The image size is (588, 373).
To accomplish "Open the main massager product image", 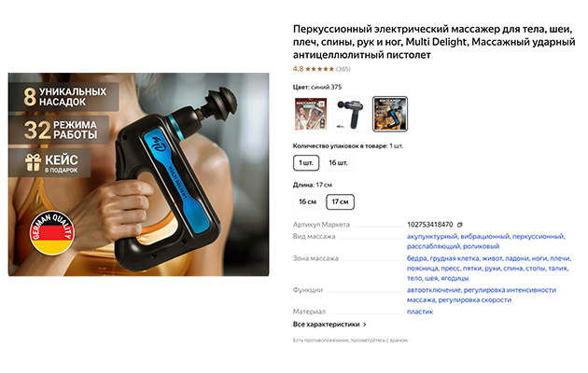I will point(138,174).
